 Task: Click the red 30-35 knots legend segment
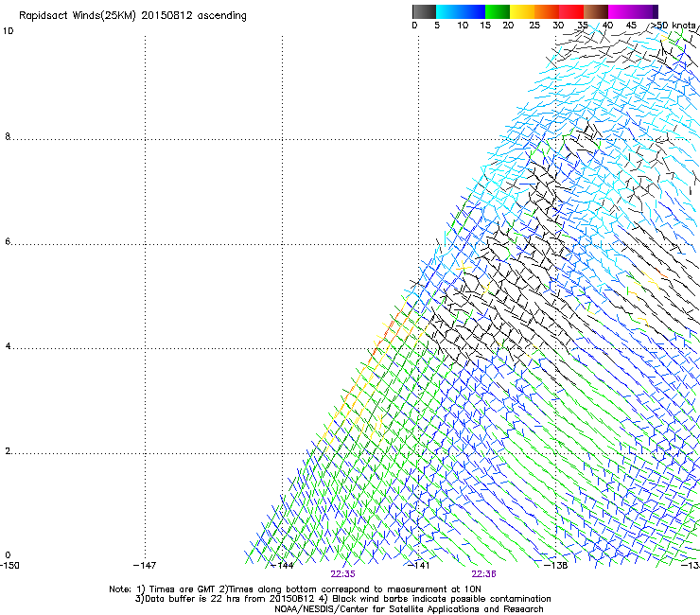pyautogui.click(x=571, y=11)
